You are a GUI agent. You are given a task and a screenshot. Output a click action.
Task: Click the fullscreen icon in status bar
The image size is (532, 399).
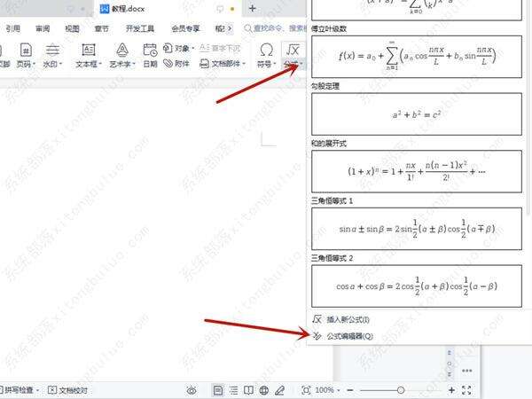(x=467, y=390)
